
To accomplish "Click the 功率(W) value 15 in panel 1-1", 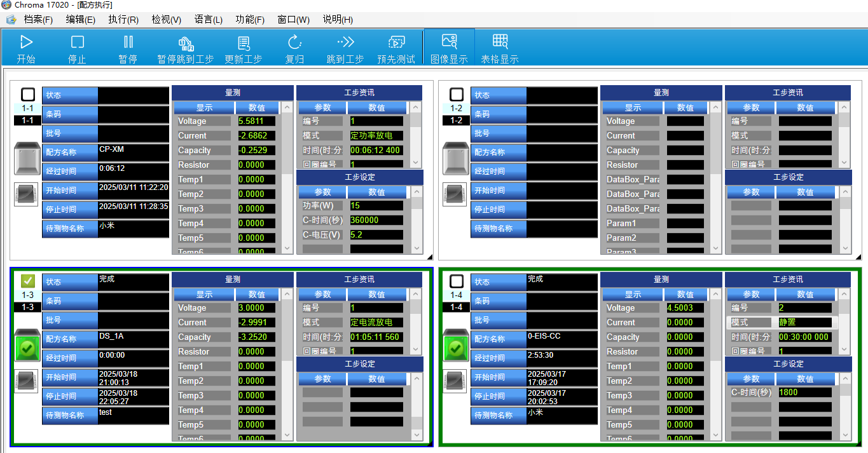I will coord(376,206).
